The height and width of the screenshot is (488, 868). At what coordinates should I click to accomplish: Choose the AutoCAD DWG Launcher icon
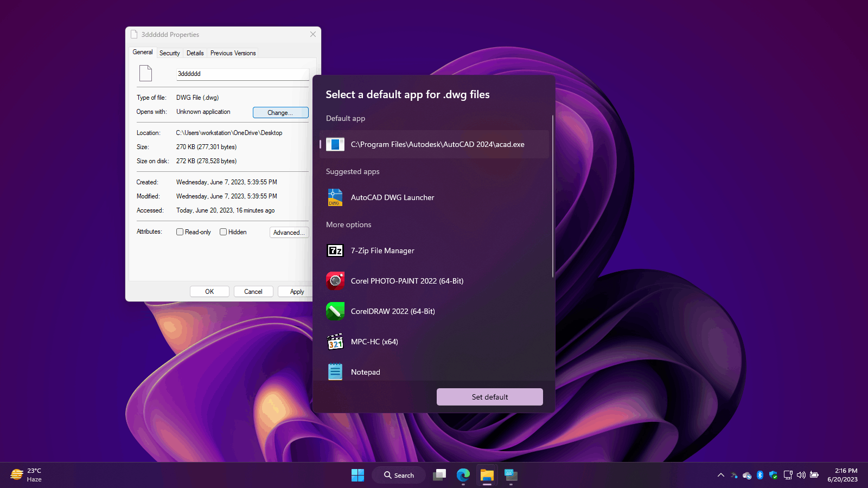(335, 197)
